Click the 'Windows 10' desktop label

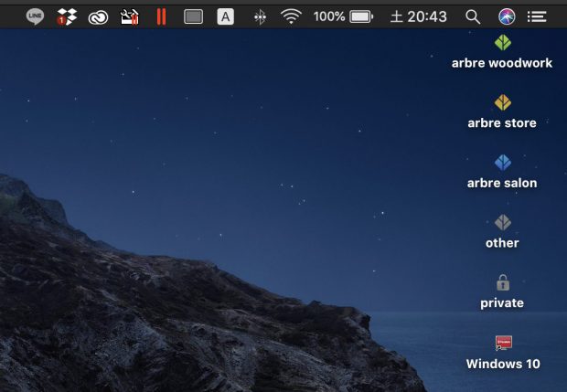pos(503,364)
